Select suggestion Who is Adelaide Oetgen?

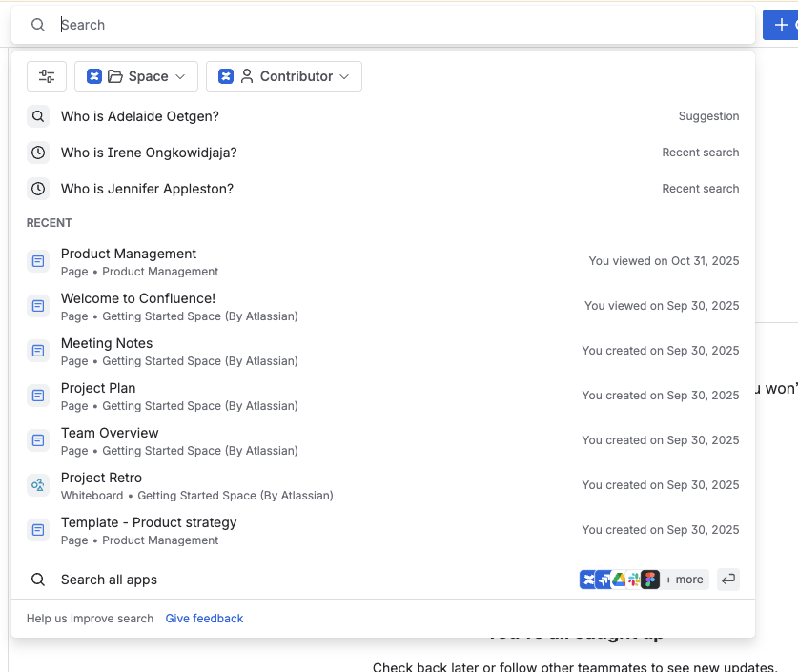click(x=382, y=116)
